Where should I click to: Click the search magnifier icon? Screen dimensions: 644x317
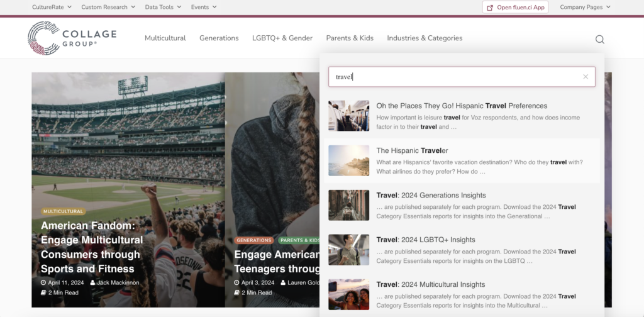(x=599, y=40)
